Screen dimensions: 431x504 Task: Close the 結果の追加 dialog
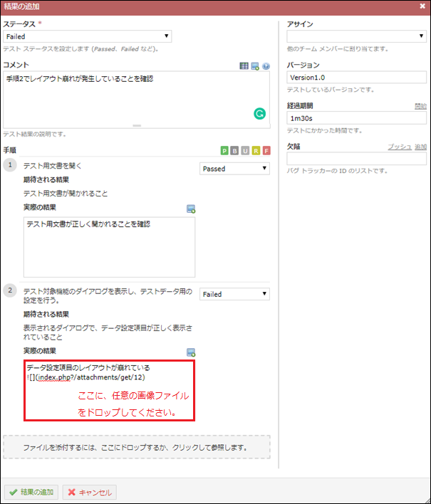click(x=422, y=6)
